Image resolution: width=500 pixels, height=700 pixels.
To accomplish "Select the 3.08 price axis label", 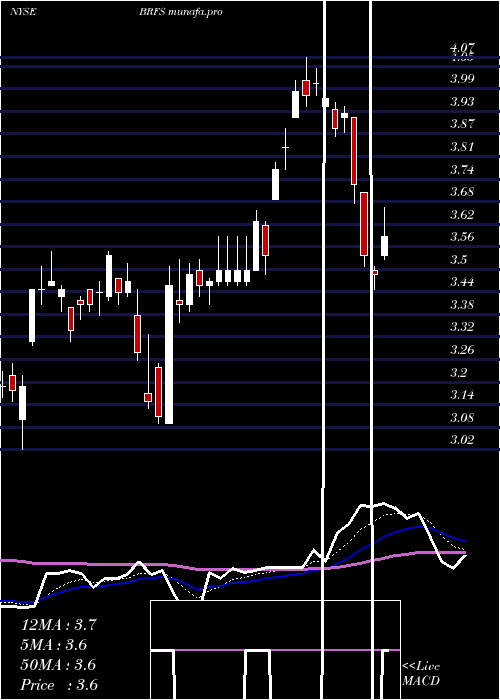I will coord(462,418).
